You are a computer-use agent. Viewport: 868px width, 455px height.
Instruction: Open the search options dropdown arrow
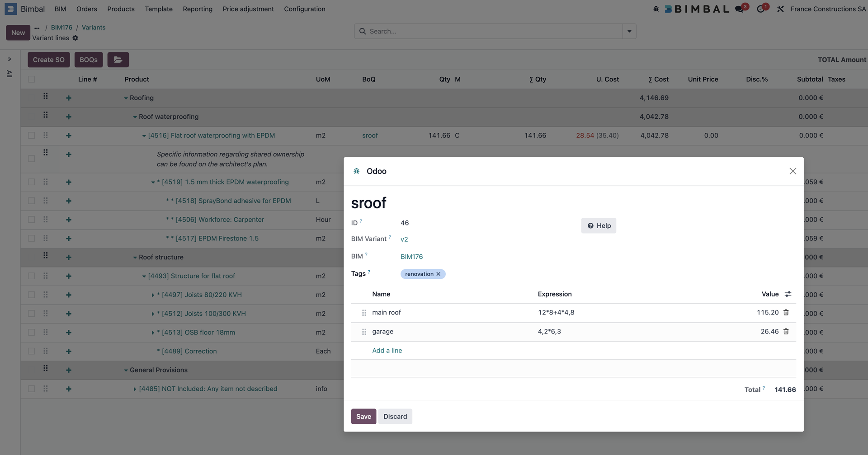(x=629, y=32)
